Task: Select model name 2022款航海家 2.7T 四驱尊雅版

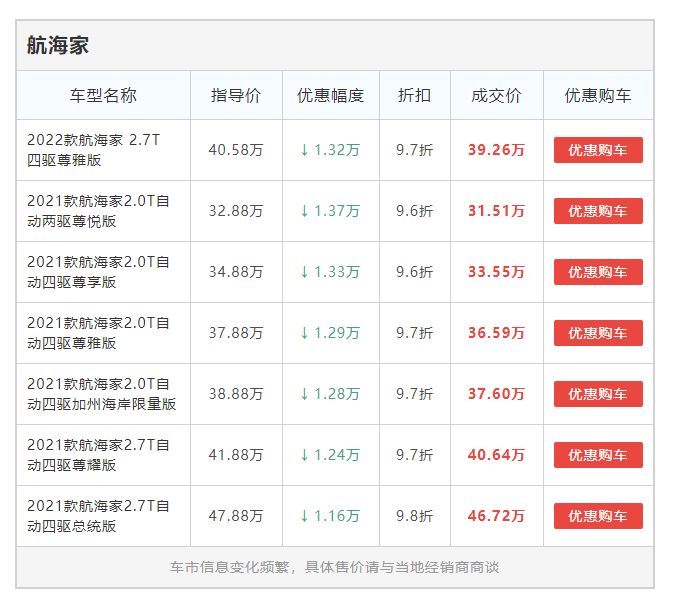Action: click(x=93, y=150)
